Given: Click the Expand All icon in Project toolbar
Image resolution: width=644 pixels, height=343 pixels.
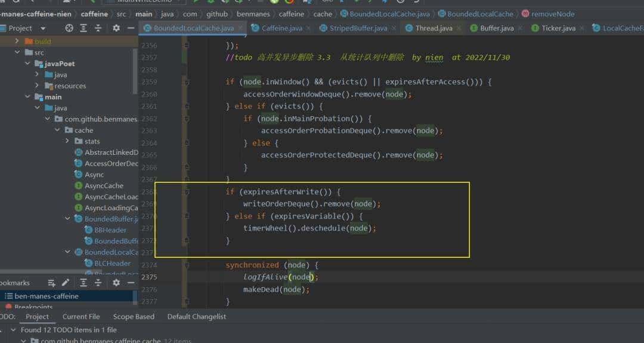Looking at the screenshot, I should click(x=85, y=28).
